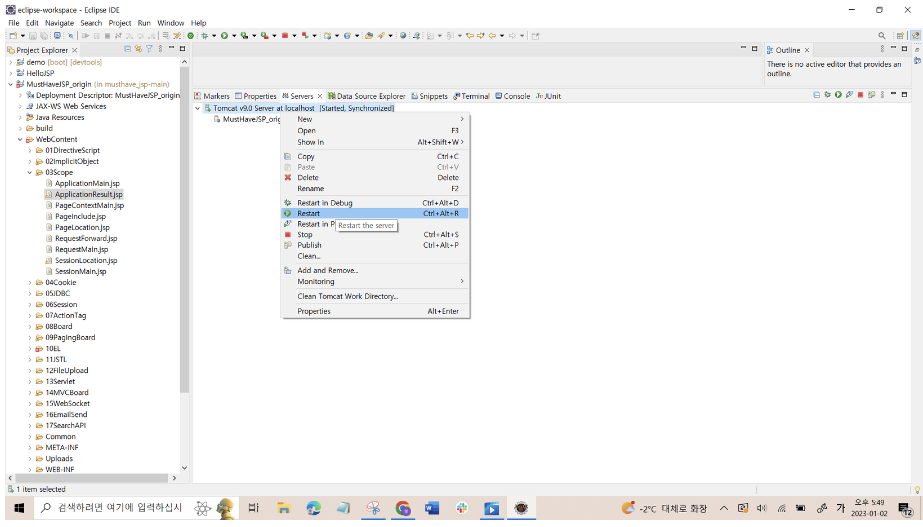This screenshot has width=923, height=527.
Task: Click the Project Explorer filter funnel icon
Action: tap(149, 49)
